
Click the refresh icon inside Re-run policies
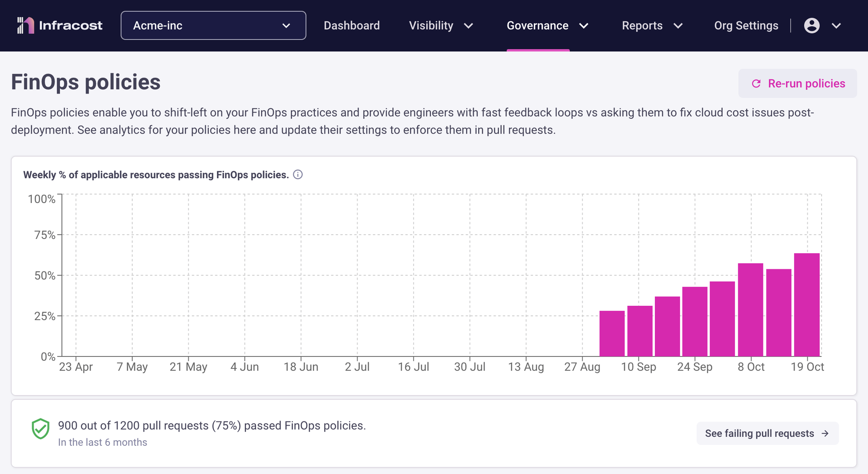pos(756,83)
